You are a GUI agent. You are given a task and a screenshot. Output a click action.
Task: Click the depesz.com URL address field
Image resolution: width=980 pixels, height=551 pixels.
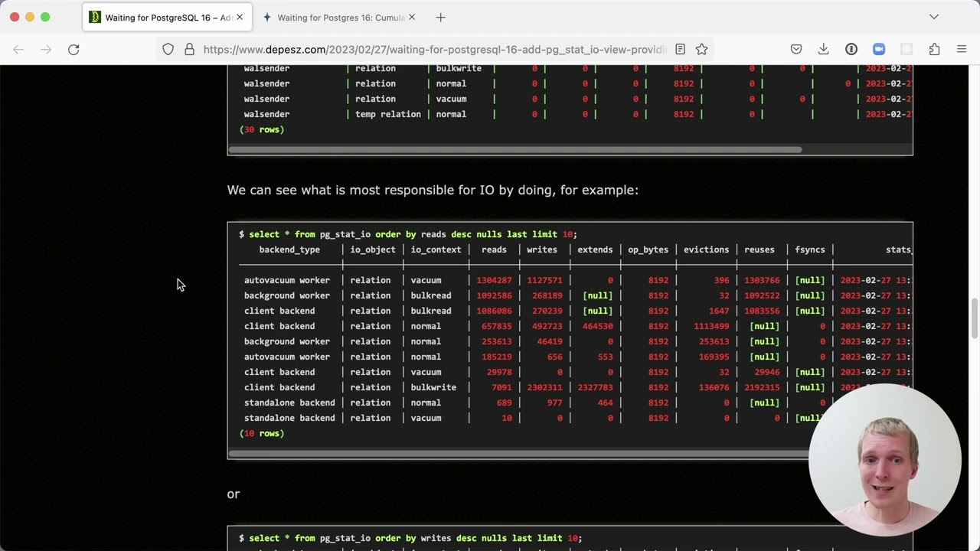(435, 49)
